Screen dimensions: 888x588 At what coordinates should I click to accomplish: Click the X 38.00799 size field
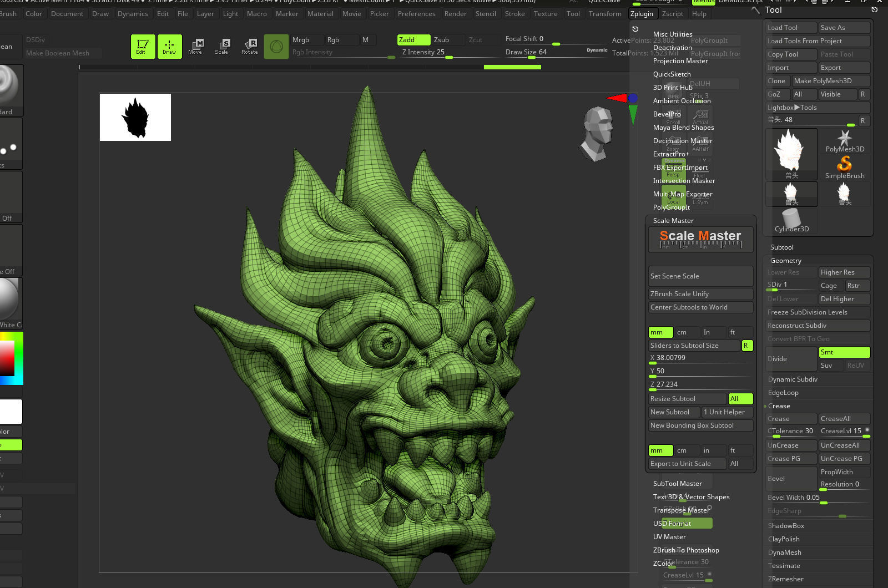pyautogui.click(x=701, y=358)
